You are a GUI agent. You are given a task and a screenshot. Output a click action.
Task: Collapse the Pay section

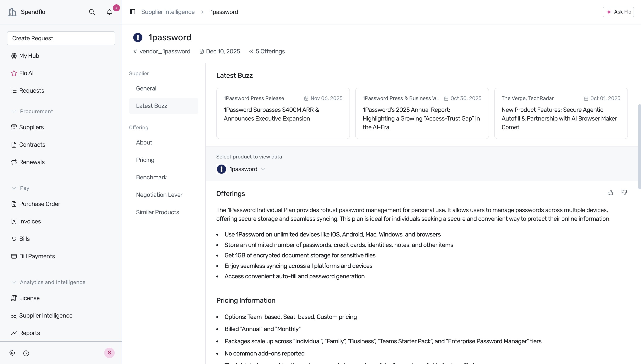pyautogui.click(x=20, y=188)
